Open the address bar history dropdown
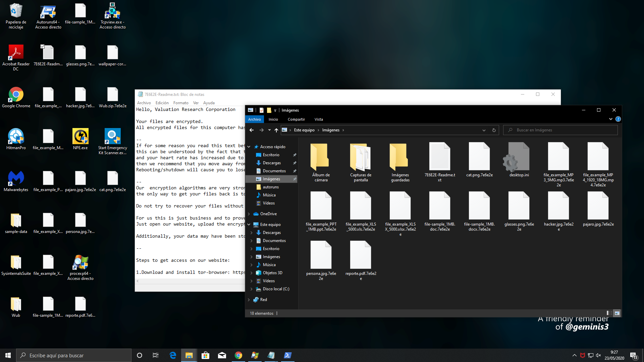The width and height of the screenshot is (644, 362). (x=484, y=130)
